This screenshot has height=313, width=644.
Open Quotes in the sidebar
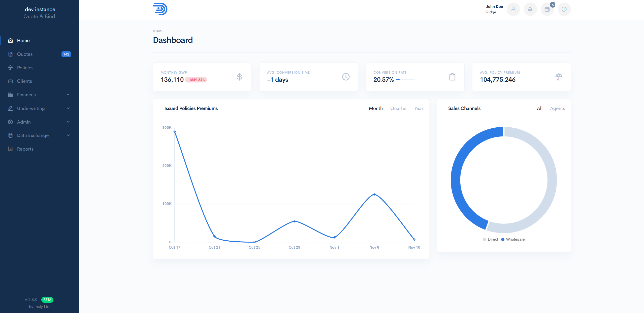(x=25, y=54)
